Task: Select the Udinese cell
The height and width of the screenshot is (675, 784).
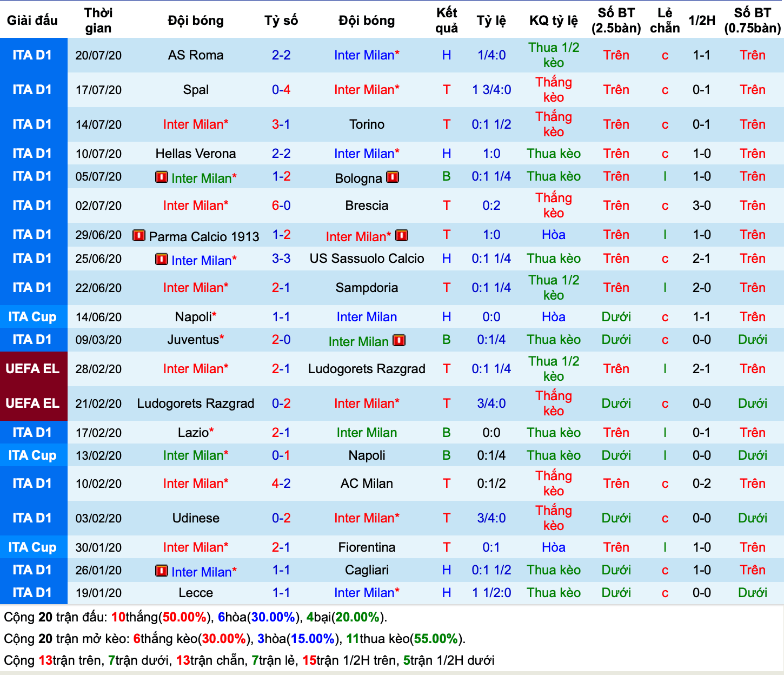Action: click(x=196, y=518)
